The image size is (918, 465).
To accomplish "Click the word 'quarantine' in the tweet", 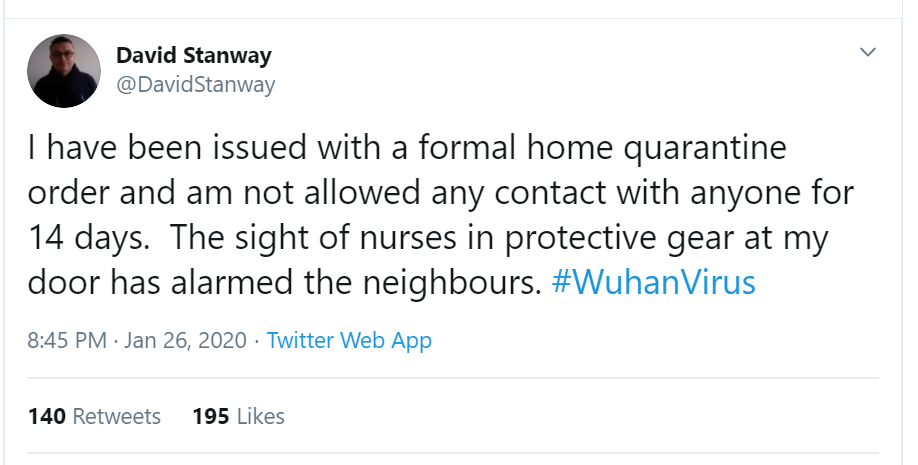I will click(705, 149).
